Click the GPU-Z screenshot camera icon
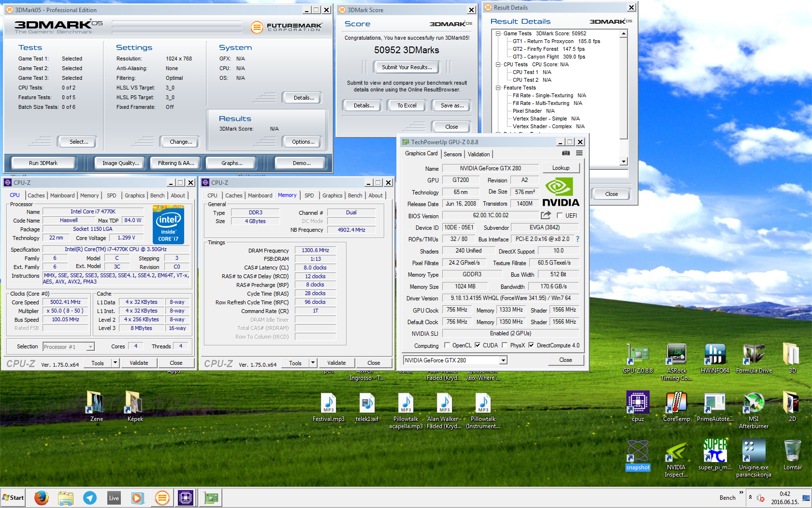This screenshot has height=508, width=812. (565, 153)
